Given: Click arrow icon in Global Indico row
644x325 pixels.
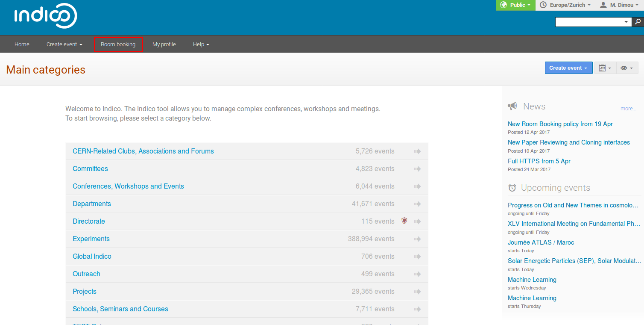Looking at the screenshot, I should click(x=417, y=257).
